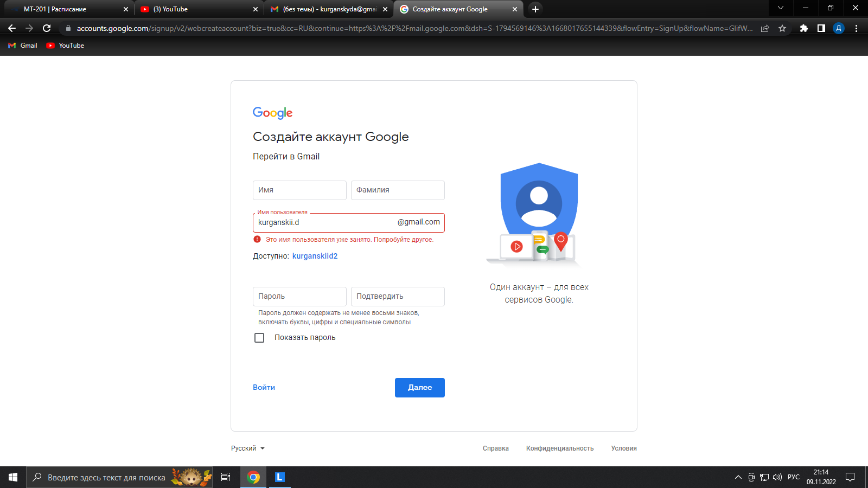Click the Далее button
The image size is (868, 488).
tap(420, 388)
